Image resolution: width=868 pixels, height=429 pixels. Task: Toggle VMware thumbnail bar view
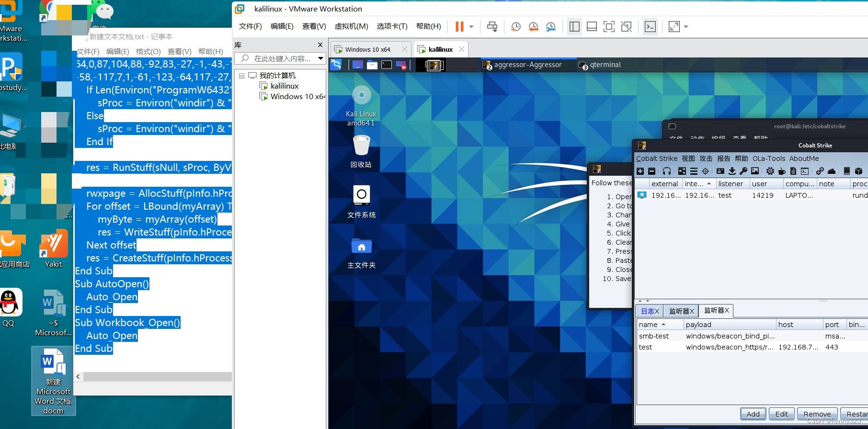pos(592,27)
